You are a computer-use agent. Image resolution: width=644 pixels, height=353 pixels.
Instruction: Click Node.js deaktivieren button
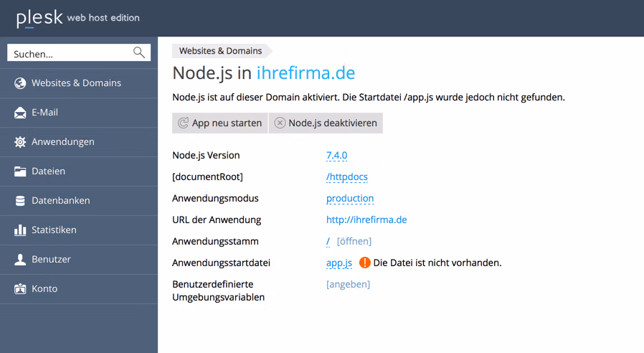pos(326,123)
